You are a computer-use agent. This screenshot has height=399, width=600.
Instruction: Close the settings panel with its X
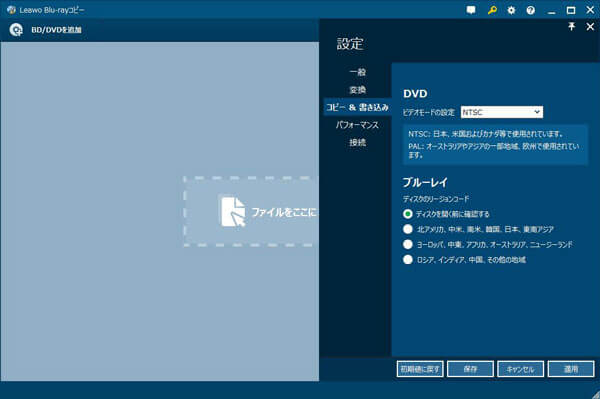(x=590, y=26)
